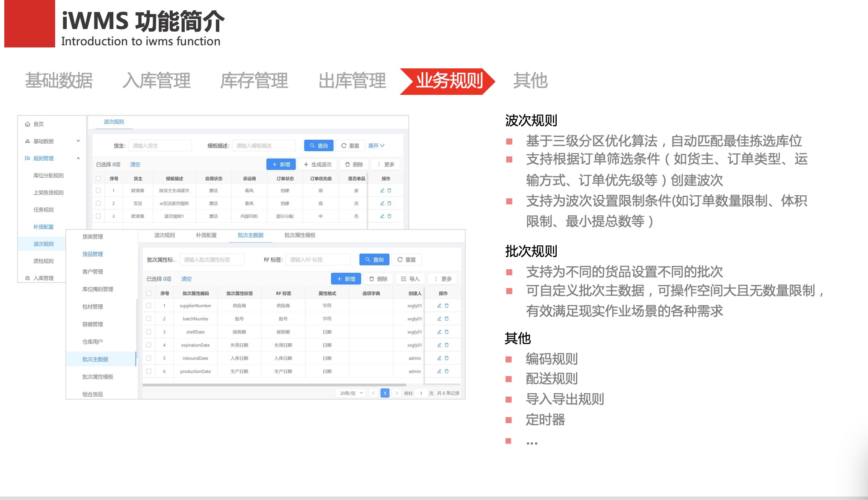The height and width of the screenshot is (500, 868).
Task: Check the box for 按货主生成波次 row
Action: click(x=98, y=191)
